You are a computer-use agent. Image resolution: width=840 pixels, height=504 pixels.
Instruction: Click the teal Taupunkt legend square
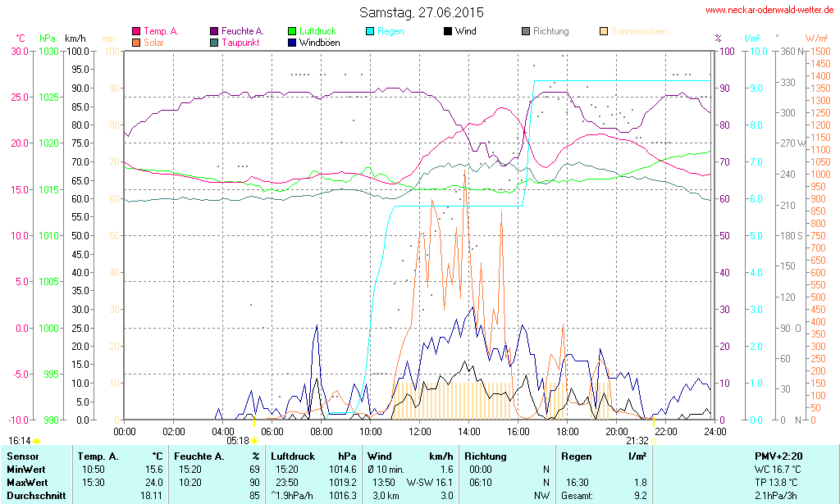[x=215, y=42]
